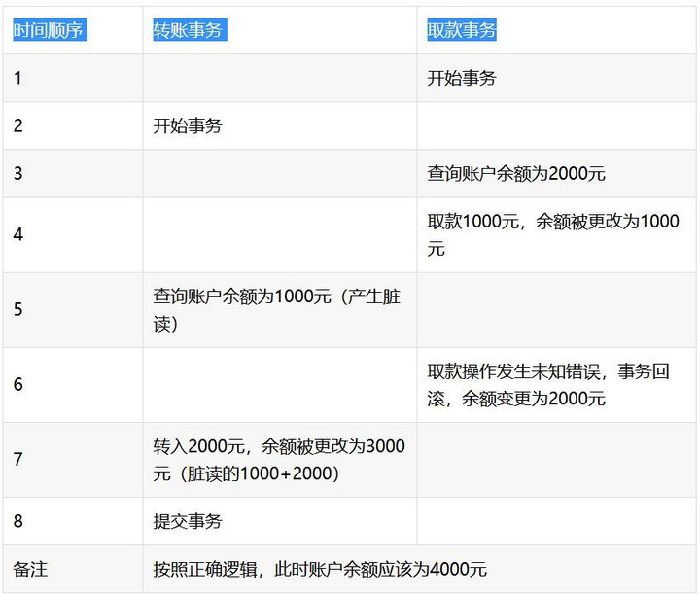
Task: Select the 查询账户余额为2000元 cell
Action: point(516,173)
